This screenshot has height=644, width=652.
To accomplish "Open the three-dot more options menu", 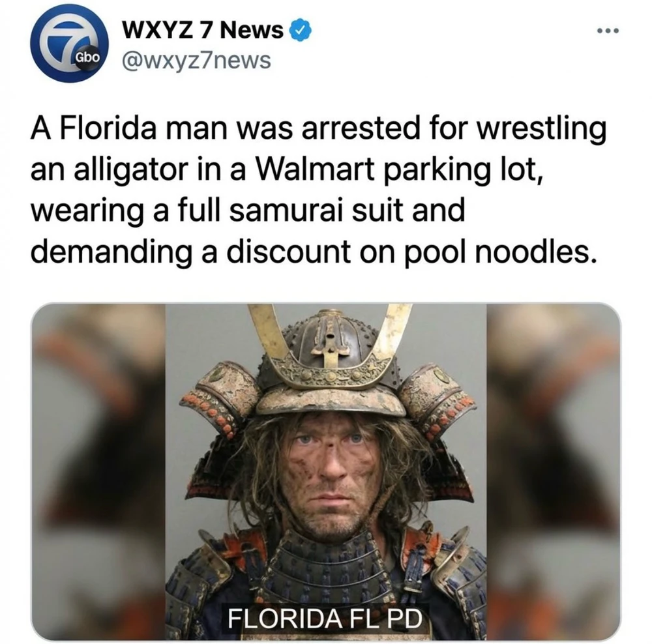I will 608,31.
